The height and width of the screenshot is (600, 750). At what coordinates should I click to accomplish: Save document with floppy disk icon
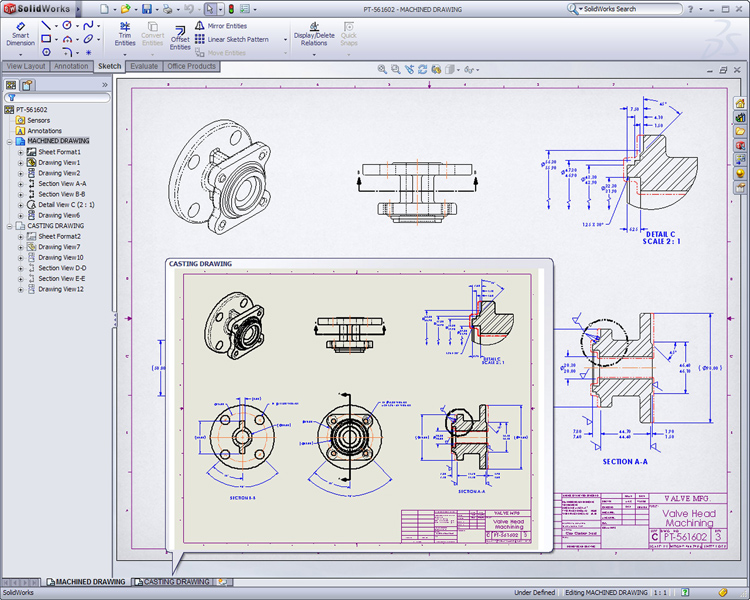(x=147, y=9)
